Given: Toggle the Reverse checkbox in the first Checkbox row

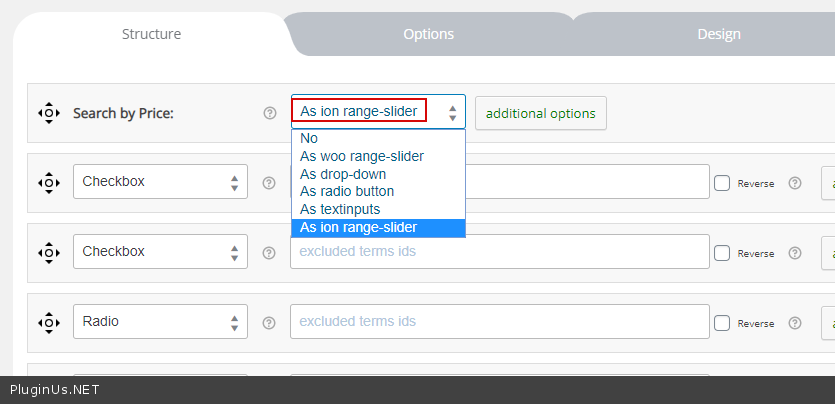Looking at the screenshot, I should coord(722,183).
